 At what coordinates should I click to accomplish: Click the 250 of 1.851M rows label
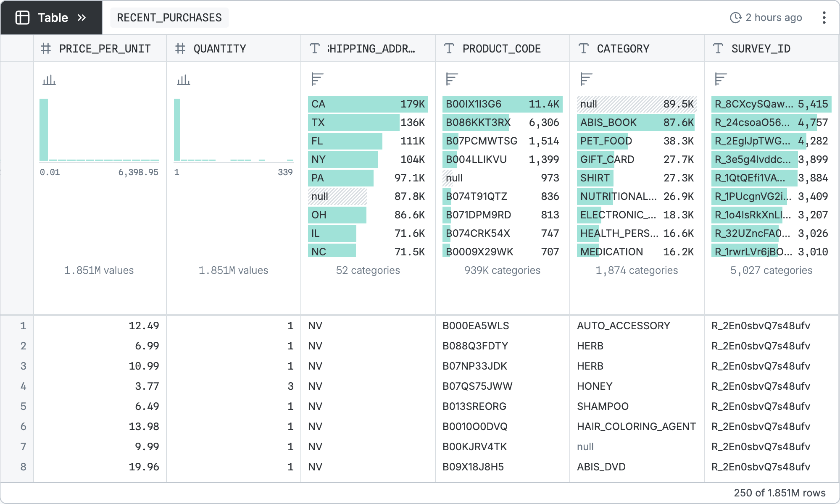click(779, 493)
